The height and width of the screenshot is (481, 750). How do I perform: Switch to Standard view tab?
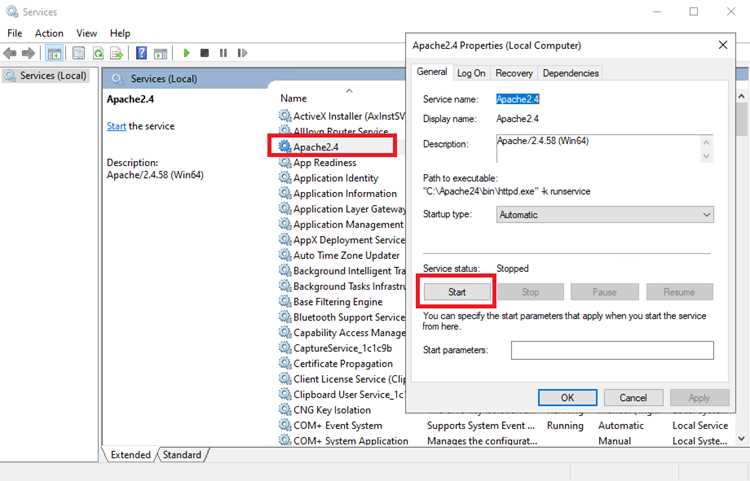point(182,455)
